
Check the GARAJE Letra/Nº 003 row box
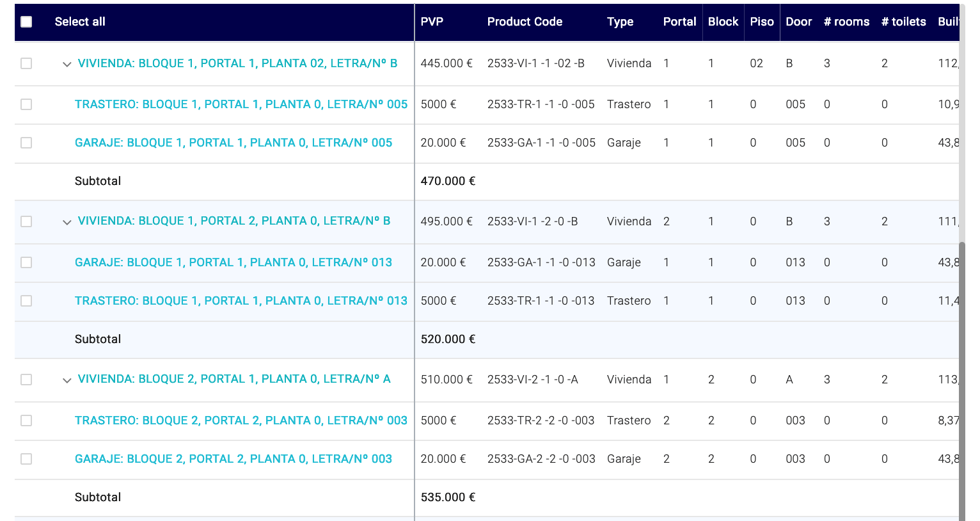click(x=26, y=459)
